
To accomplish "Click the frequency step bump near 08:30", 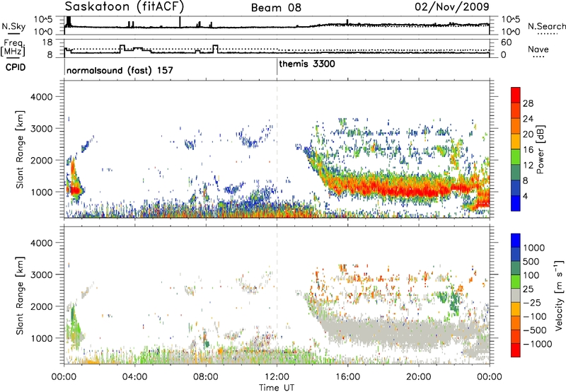I will pyautogui.click(x=216, y=49).
